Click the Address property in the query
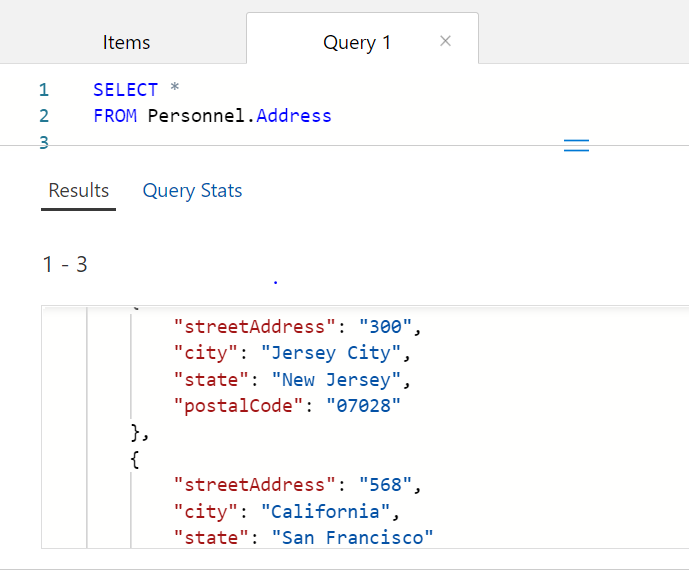Image resolution: width=689 pixels, height=570 pixels. point(294,115)
